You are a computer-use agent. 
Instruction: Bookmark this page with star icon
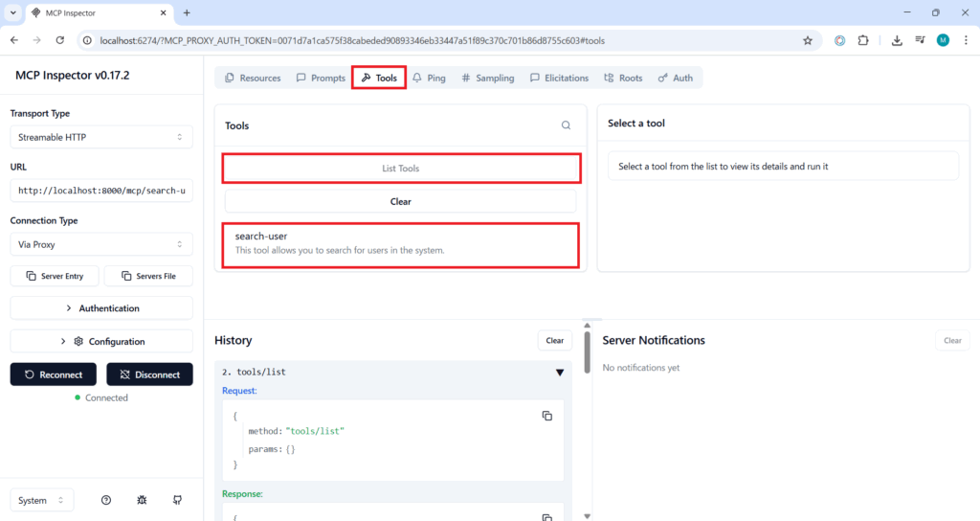[808, 40]
